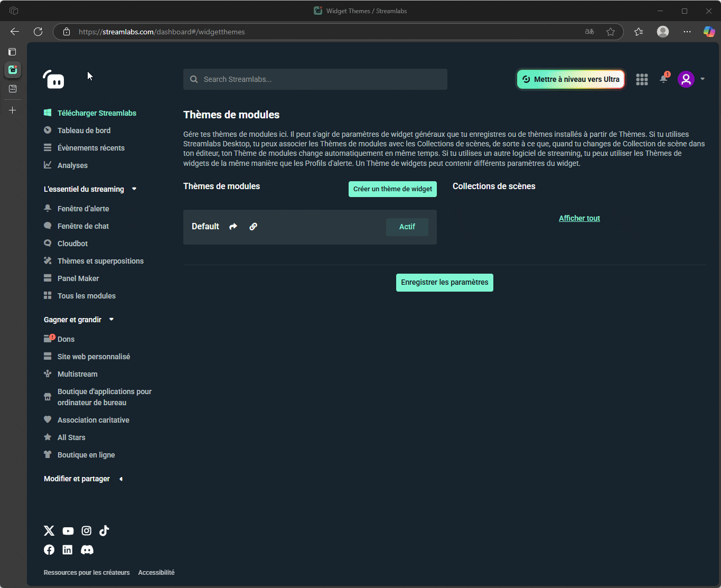Image resolution: width=721 pixels, height=588 pixels.
Task: Click the browser address bar URL
Action: (x=162, y=32)
